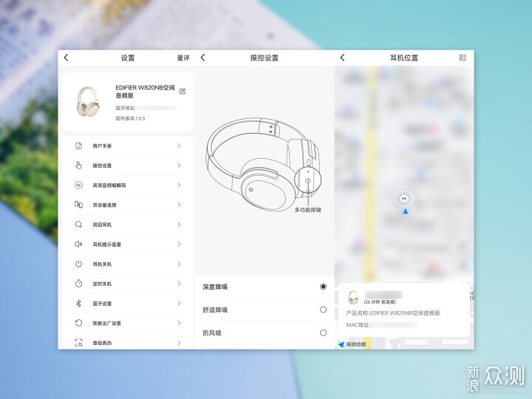The width and height of the screenshot is (532, 399).
Task: Click the 高清音频编解码 codec icon
Action: click(x=78, y=185)
